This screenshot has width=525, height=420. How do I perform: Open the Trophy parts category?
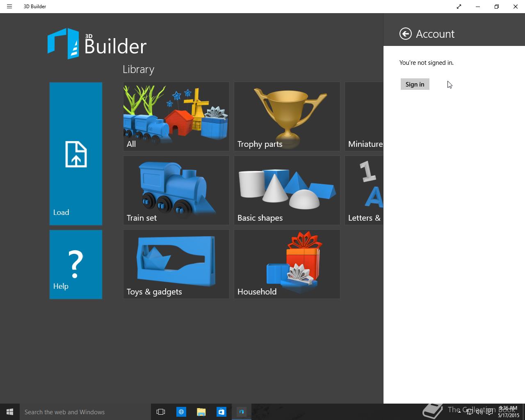287,116
